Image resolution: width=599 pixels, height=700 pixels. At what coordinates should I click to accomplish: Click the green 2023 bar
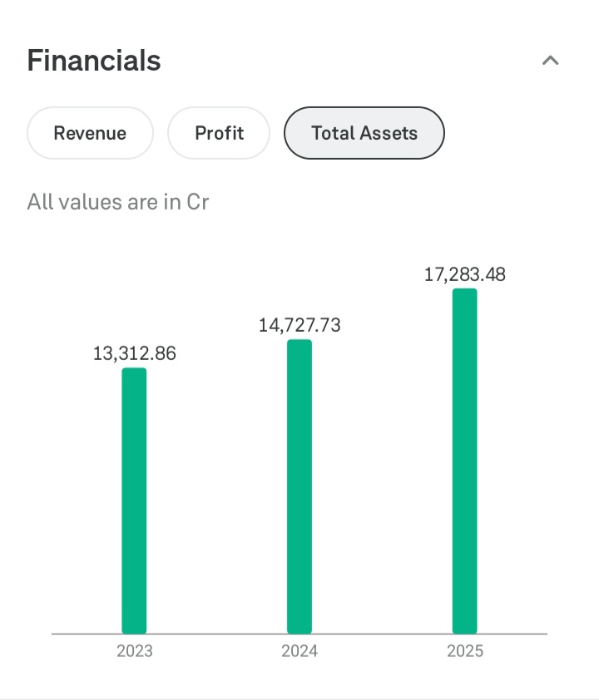(134, 500)
